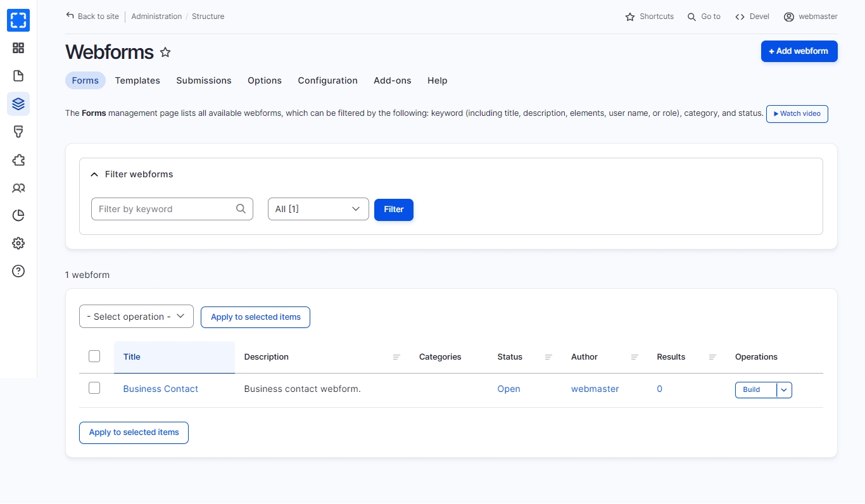865x504 pixels.
Task: Open the Business Contact webform link
Action: tap(160, 389)
